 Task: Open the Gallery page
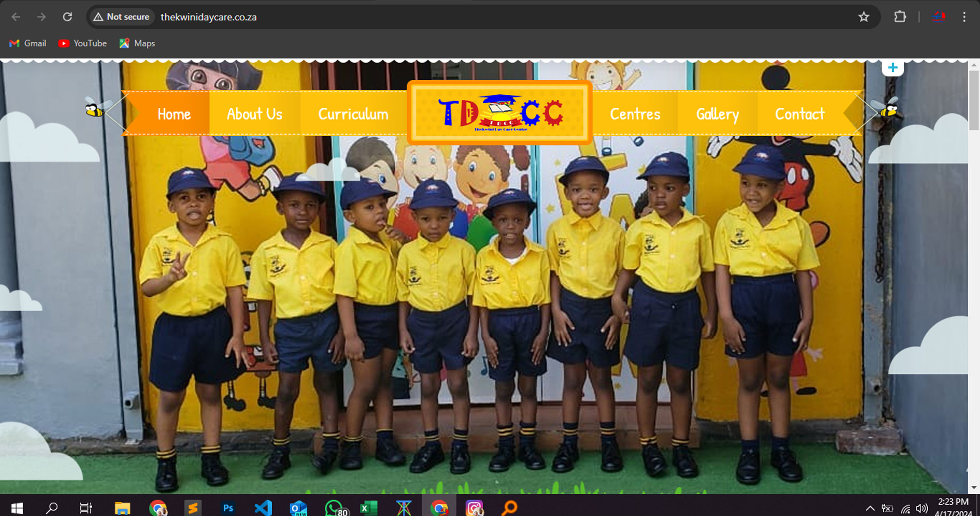pyautogui.click(x=717, y=114)
